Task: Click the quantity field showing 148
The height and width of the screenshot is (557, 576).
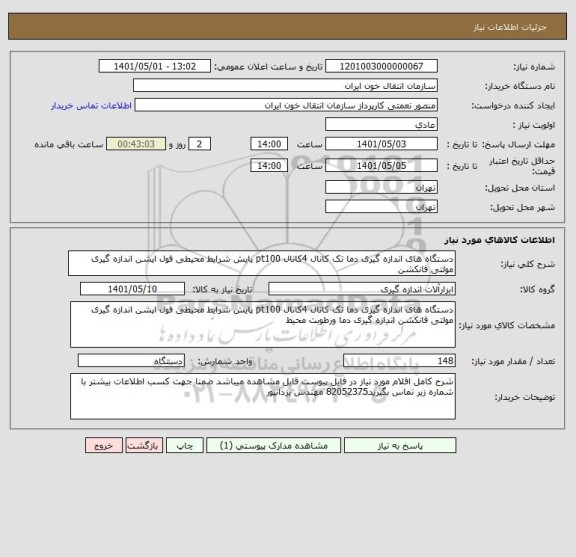Action: pos(399,361)
